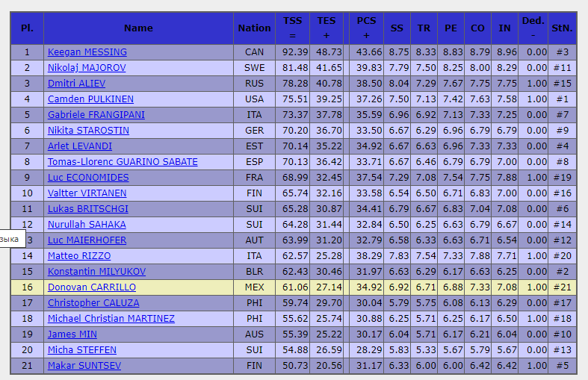Click Donovan CARRILLO highlighted link
The height and width of the screenshot is (380, 588).
pos(92,287)
